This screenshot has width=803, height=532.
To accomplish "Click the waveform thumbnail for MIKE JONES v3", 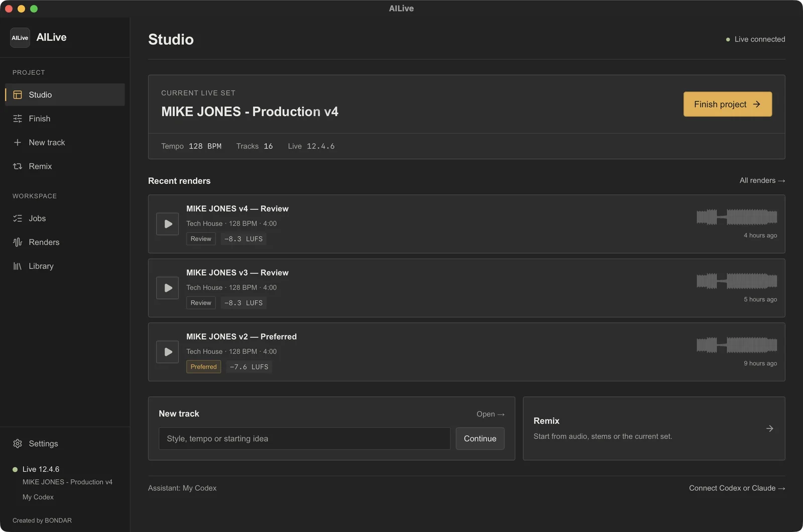I will point(737,281).
